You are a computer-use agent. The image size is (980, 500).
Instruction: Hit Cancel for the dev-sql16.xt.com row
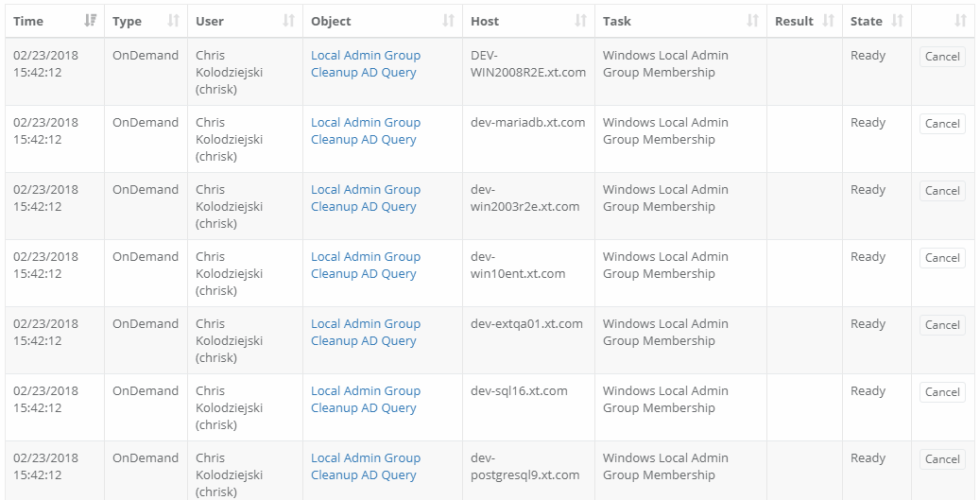click(942, 392)
